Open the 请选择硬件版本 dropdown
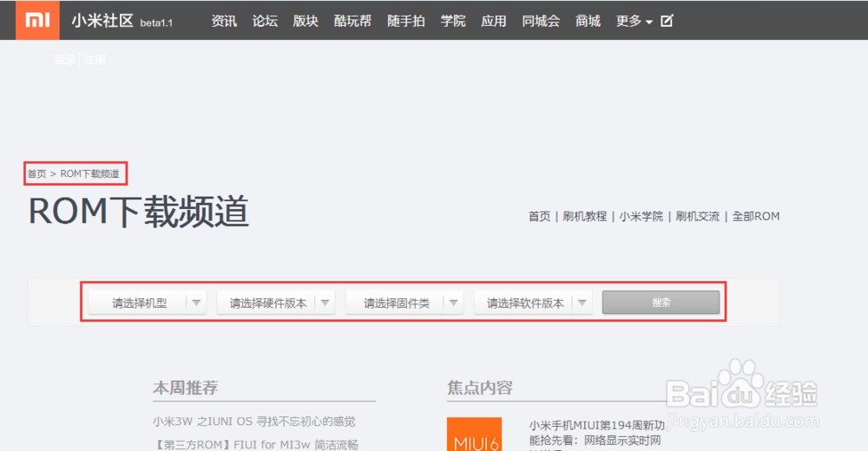 (x=276, y=303)
